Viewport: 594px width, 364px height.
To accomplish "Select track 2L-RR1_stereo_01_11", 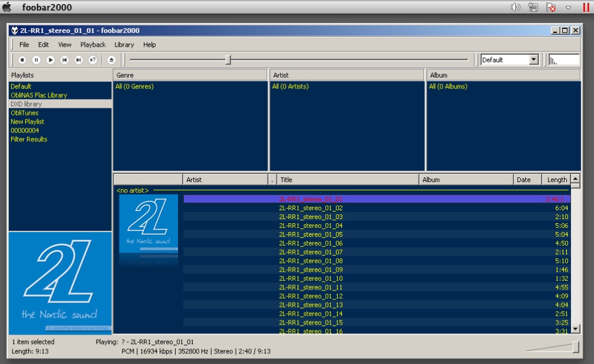I will 377,287.
